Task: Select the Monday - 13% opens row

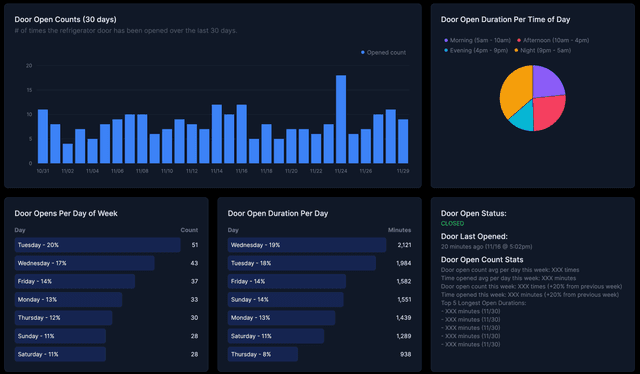Action: tap(106, 300)
